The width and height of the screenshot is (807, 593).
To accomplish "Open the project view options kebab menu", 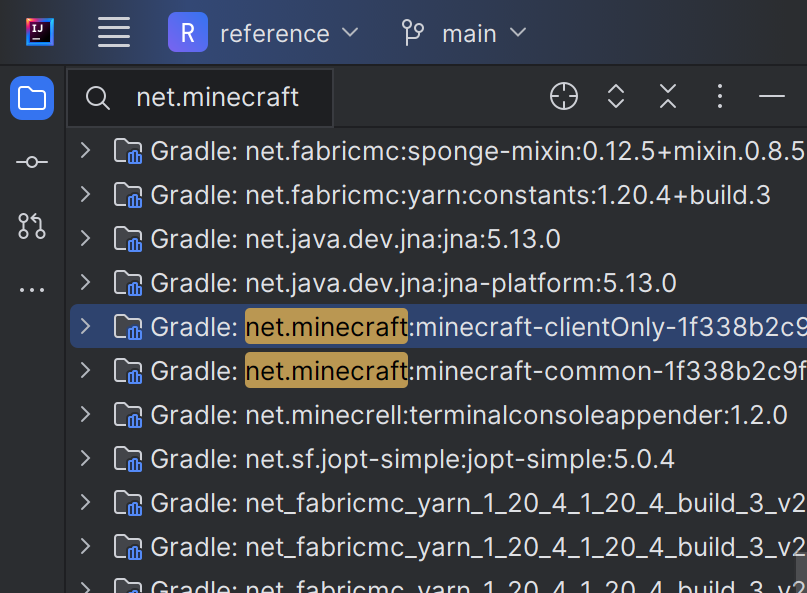I will [x=720, y=96].
